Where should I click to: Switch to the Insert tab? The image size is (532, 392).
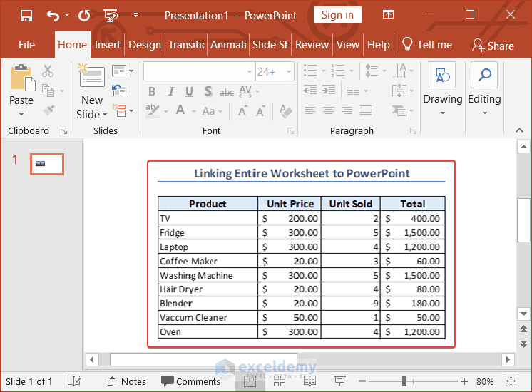point(107,45)
